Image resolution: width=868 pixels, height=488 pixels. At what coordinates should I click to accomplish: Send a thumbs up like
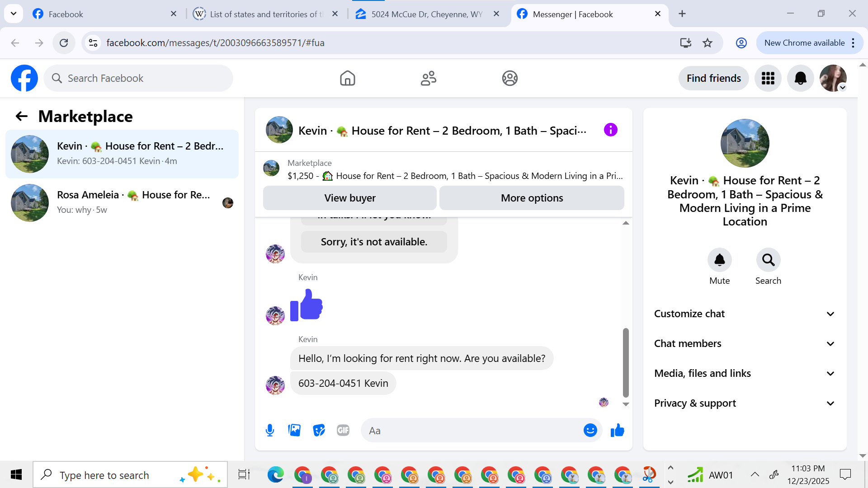coord(617,430)
